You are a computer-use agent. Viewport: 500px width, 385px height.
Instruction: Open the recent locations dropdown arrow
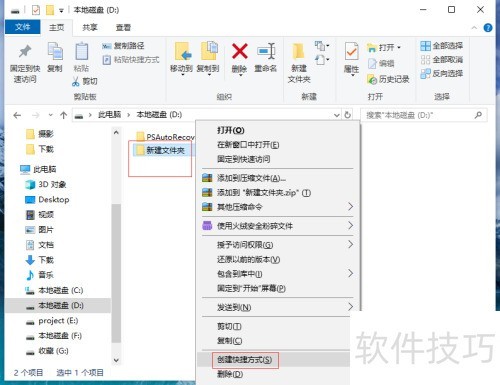pos(50,115)
